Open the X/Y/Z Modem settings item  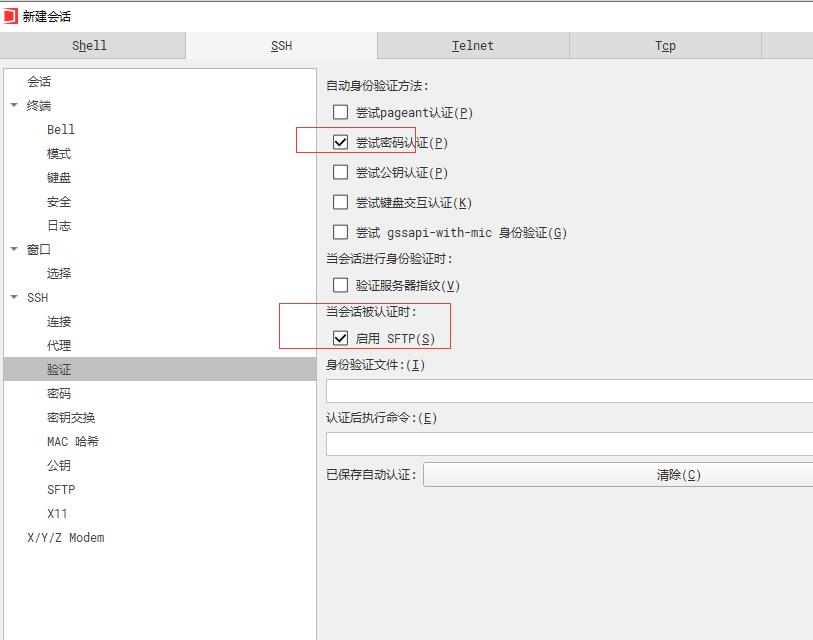click(x=65, y=537)
